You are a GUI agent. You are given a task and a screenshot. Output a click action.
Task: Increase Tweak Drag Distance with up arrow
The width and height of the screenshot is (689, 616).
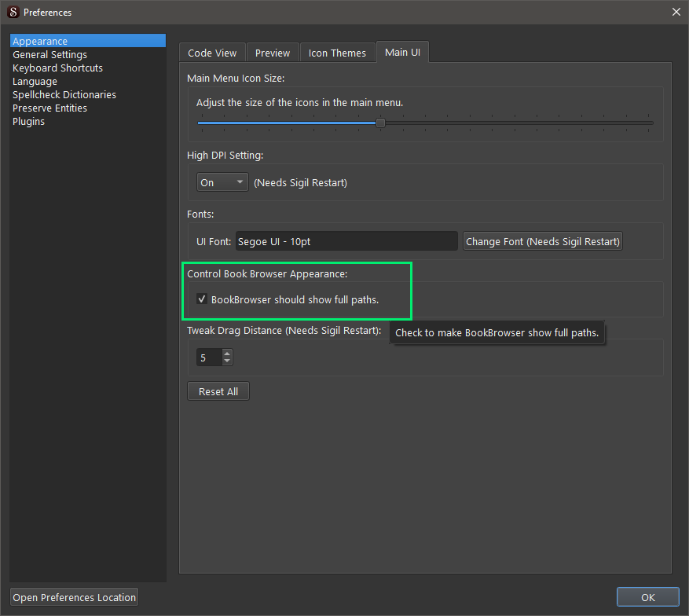point(227,354)
